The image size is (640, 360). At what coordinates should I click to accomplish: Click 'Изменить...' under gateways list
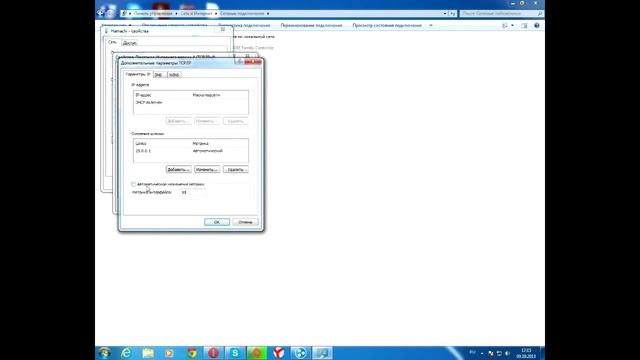coord(207,169)
